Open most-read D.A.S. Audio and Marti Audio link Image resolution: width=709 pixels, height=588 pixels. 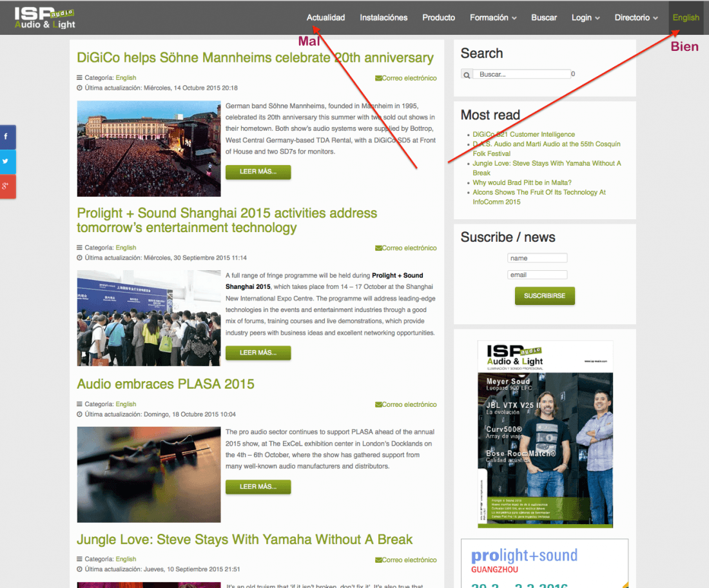(x=546, y=149)
